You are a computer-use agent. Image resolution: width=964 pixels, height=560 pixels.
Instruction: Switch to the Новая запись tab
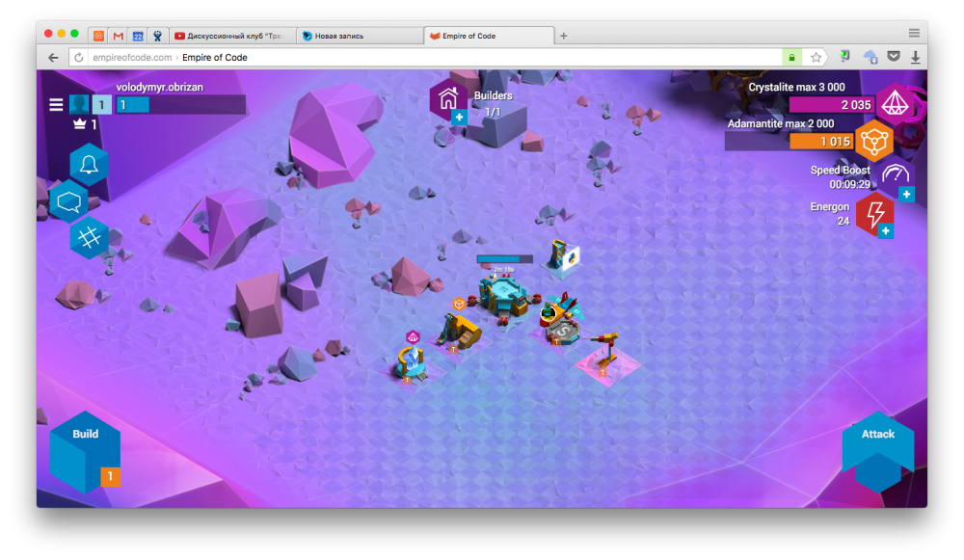click(361, 36)
